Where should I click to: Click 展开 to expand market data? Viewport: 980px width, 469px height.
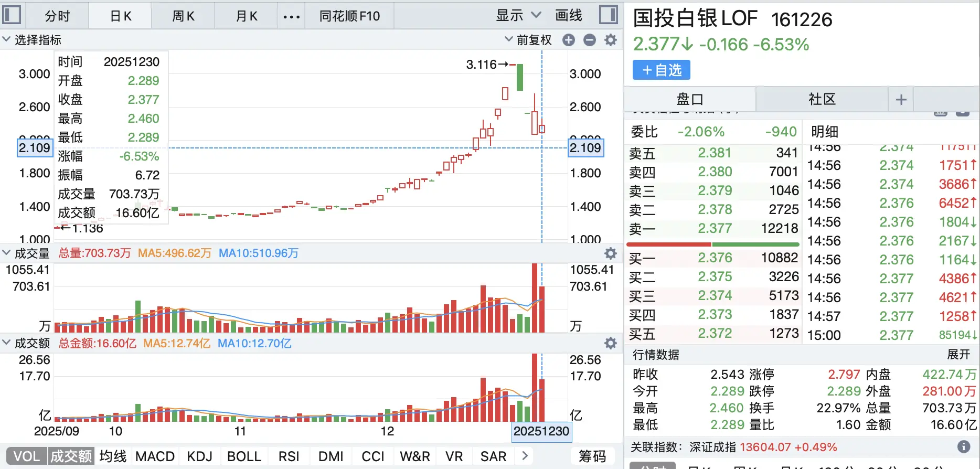[958, 355]
